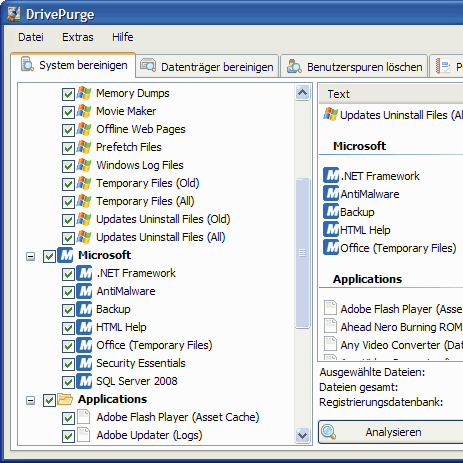Click the document icon beside Adobe Updater (Logs)
Viewport: 463px width, 463px height.
pyautogui.click(x=83, y=435)
